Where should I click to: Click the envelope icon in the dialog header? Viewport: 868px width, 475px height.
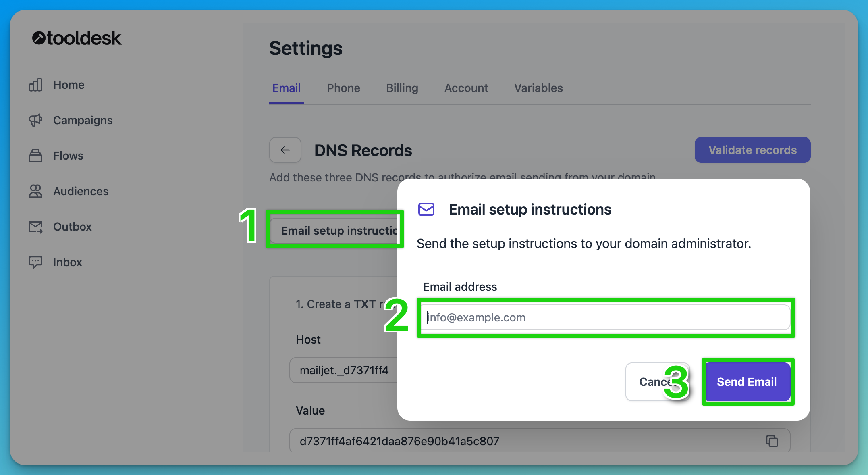click(426, 209)
